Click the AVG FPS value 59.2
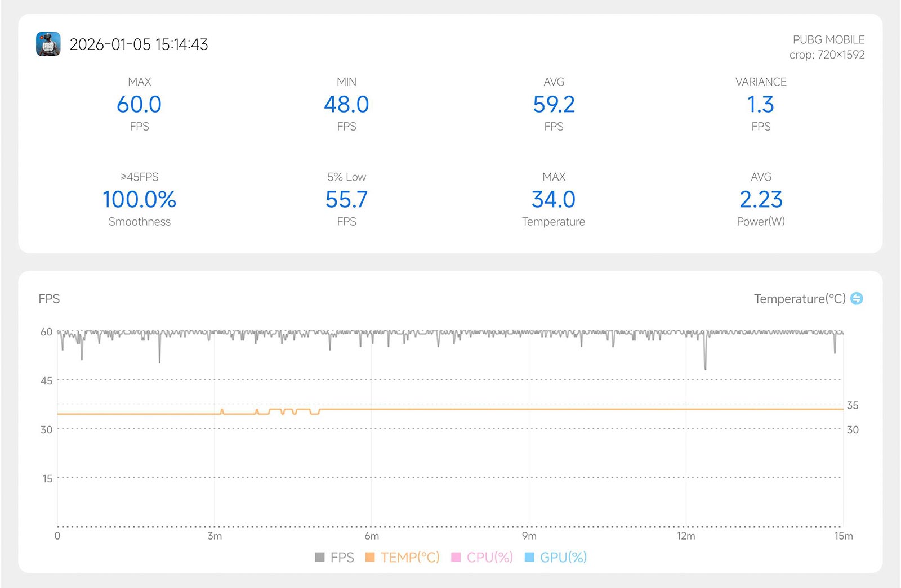The width and height of the screenshot is (901, 588). click(x=554, y=105)
